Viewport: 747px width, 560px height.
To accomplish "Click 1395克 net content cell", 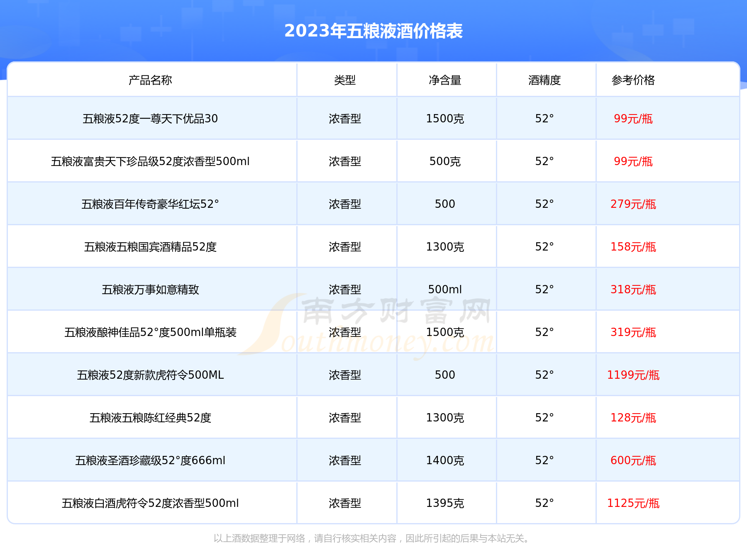I will pyautogui.click(x=445, y=503).
